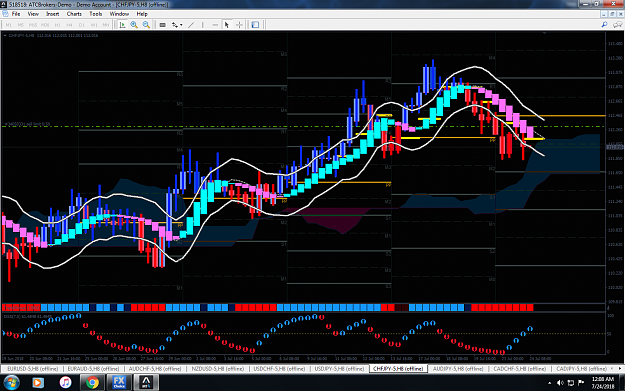Select the cursor arrow tool
The width and height of the screenshot is (625, 391).
tap(227, 25)
